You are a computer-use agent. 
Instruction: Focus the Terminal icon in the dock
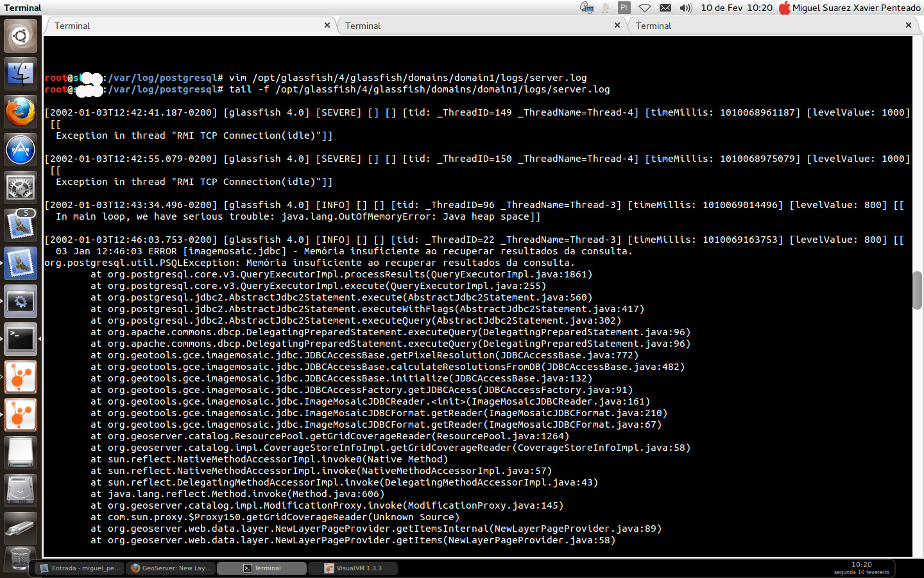point(21,339)
